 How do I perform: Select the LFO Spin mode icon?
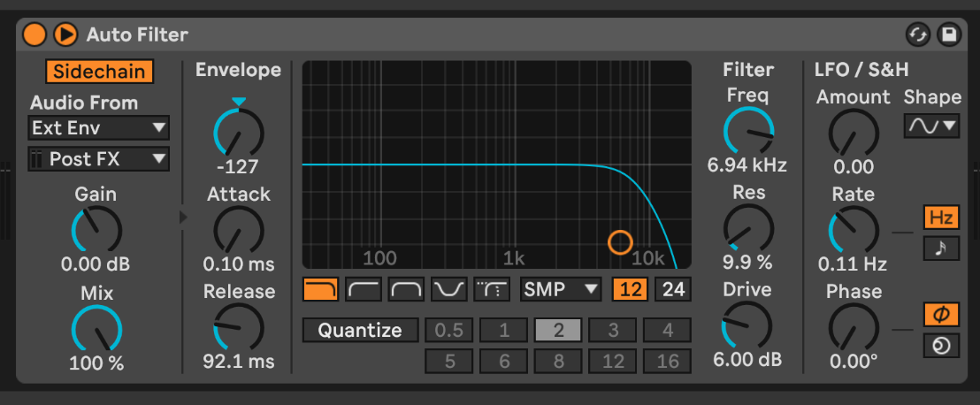pyautogui.click(x=941, y=346)
